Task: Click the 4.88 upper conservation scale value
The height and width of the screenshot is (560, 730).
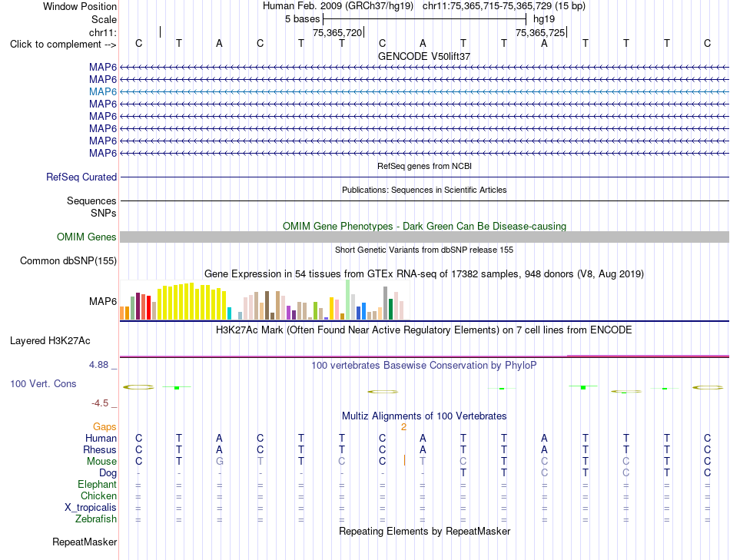Action: (x=99, y=364)
